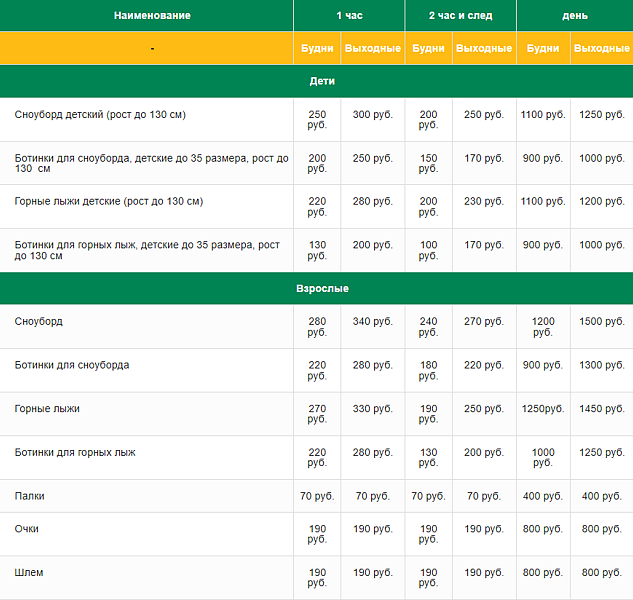Click the '330 руб.' Горные лыжи price
Screen dimensions: 633x600
pyautogui.click(x=373, y=409)
